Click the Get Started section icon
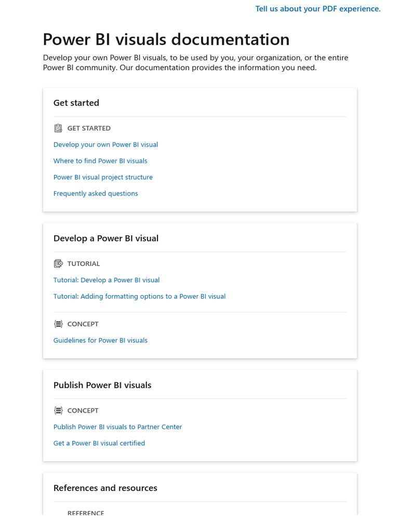399x532 pixels. tap(58, 128)
